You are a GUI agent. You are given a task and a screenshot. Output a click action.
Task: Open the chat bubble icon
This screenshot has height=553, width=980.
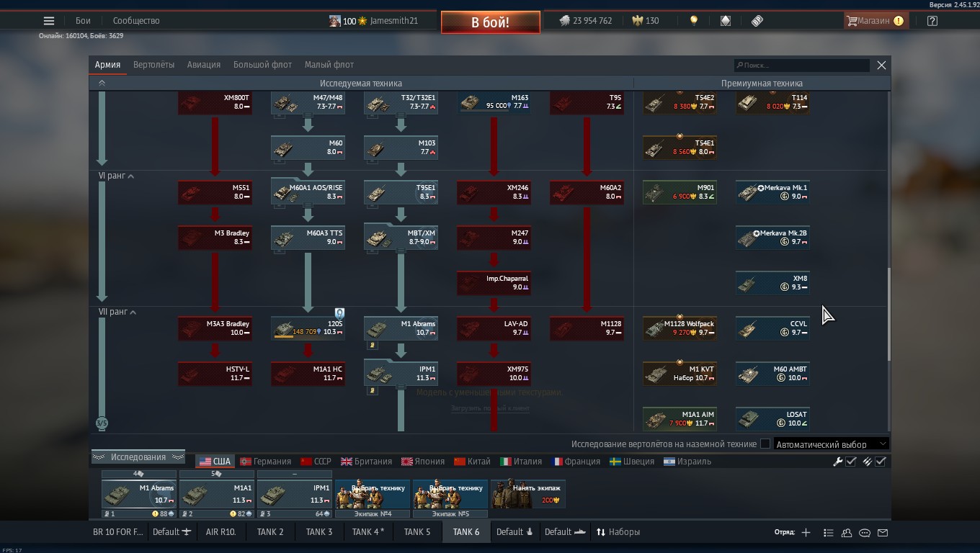click(865, 533)
